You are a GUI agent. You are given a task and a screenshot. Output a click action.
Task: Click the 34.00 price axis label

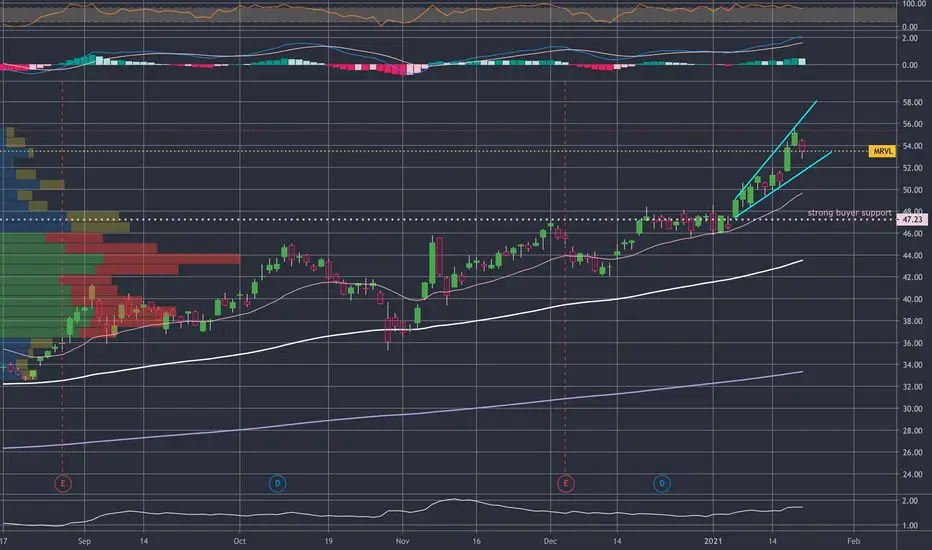[912, 365]
